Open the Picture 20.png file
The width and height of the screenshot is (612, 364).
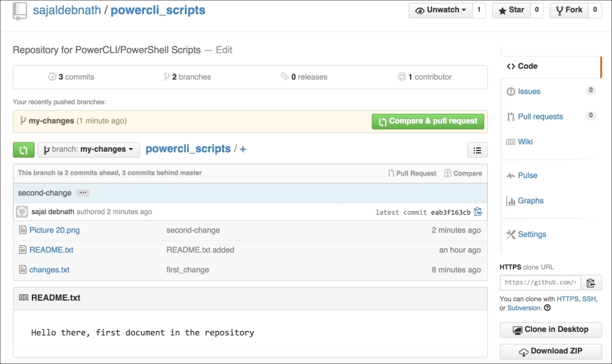click(54, 230)
